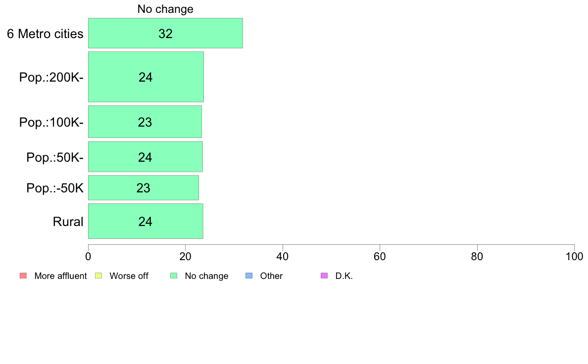Click the D.K. legend label text
The height and width of the screenshot is (364, 588).
click(x=344, y=276)
